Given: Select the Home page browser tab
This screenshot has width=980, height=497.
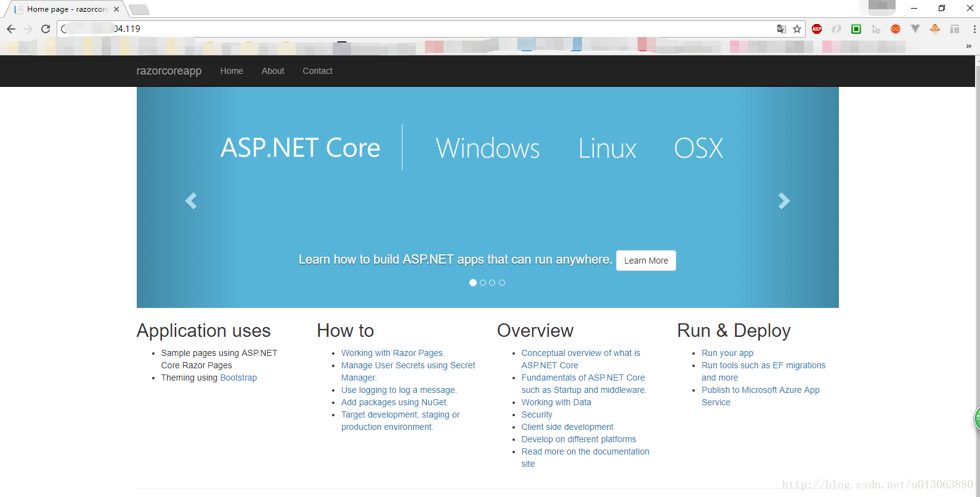Looking at the screenshot, I should 67,9.
